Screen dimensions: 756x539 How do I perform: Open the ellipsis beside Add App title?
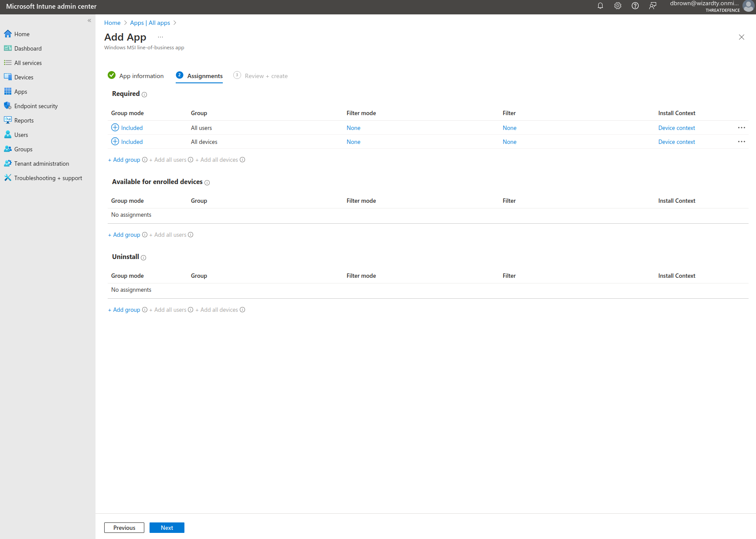[160, 37]
